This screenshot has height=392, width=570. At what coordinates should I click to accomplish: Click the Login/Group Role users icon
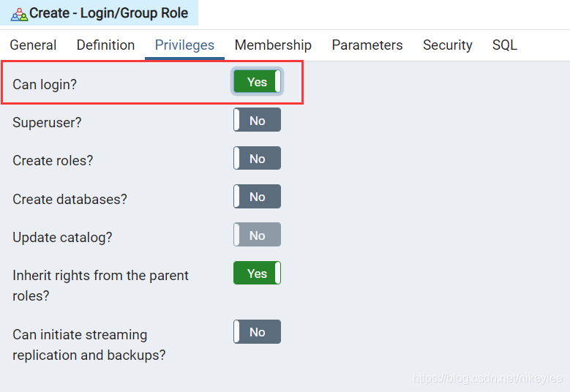coord(19,15)
